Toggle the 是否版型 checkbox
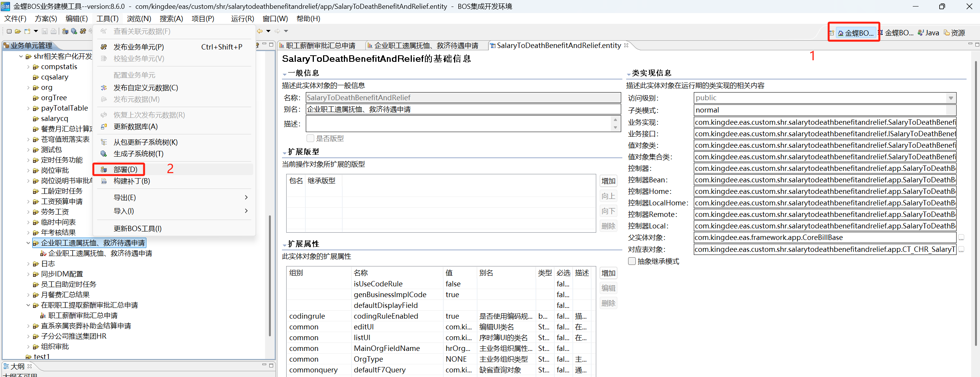980x377 pixels. pos(310,138)
